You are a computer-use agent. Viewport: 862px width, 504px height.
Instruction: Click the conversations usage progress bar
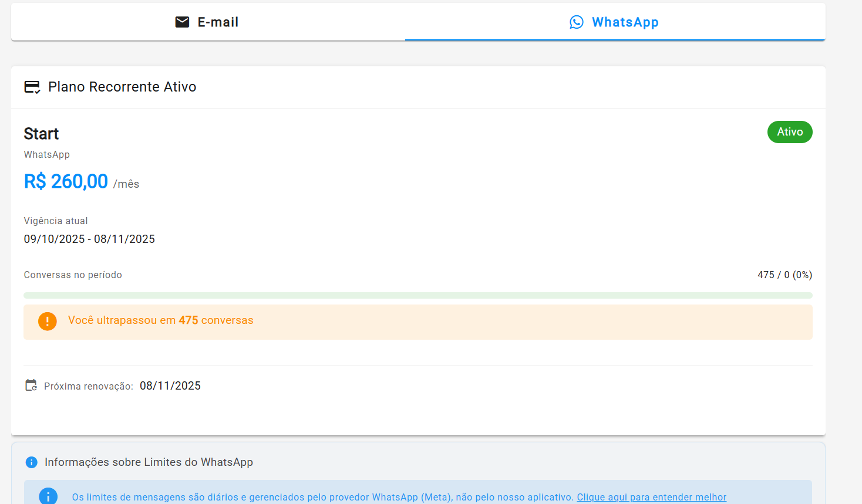coord(417,295)
